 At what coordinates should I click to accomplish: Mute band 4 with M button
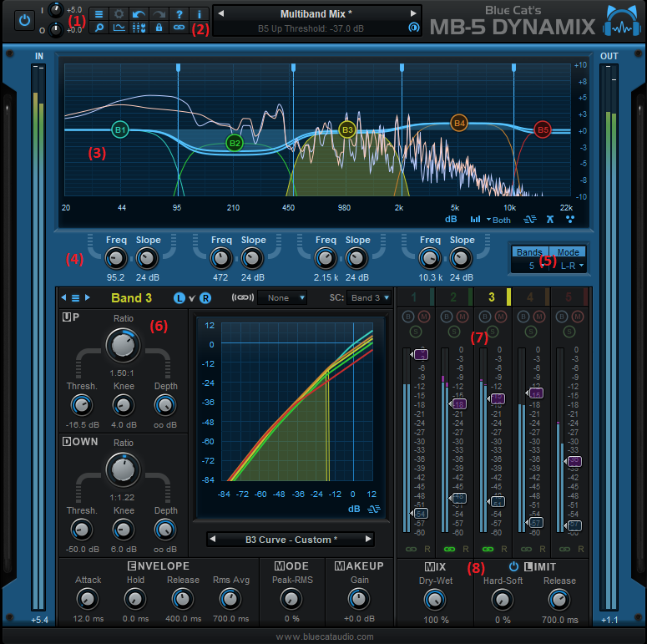pos(539,317)
